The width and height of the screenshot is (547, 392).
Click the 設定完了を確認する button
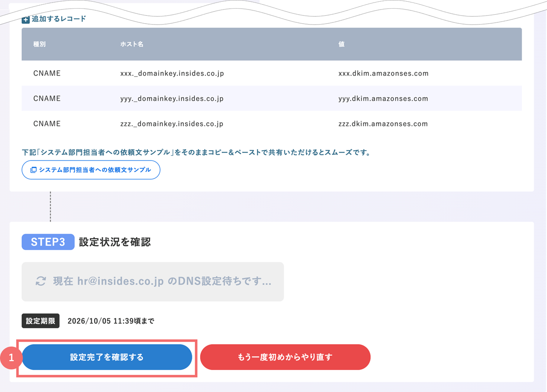[x=107, y=357]
